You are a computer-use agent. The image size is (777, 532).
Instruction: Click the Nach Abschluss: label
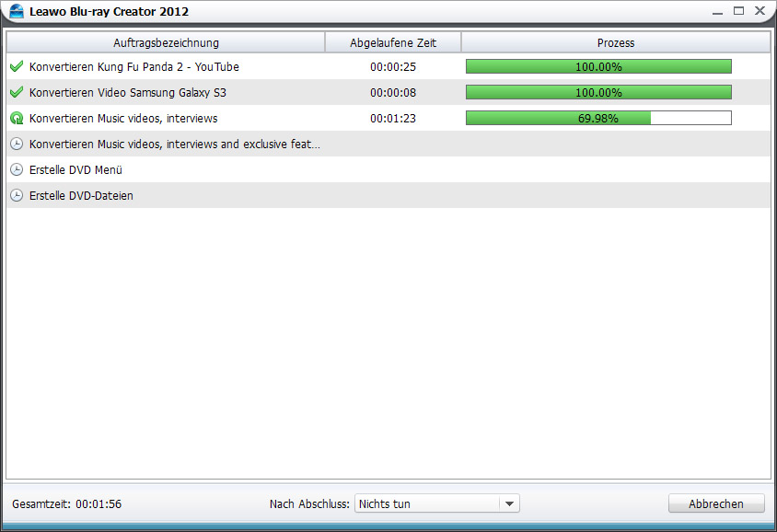point(309,503)
